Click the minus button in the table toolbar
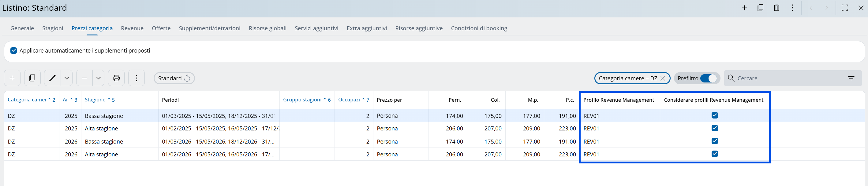The width and height of the screenshot is (868, 186). pyautogui.click(x=84, y=78)
